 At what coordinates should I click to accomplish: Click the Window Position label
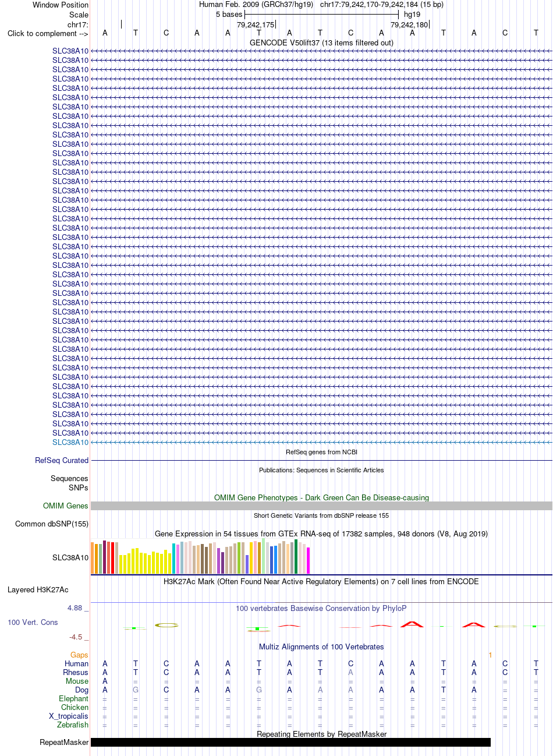click(61, 5)
